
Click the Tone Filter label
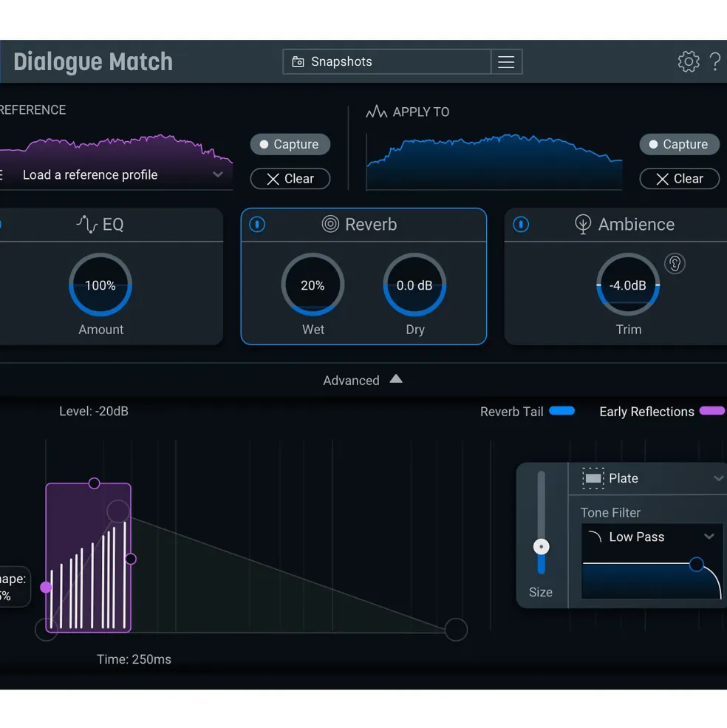pyautogui.click(x=610, y=513)
